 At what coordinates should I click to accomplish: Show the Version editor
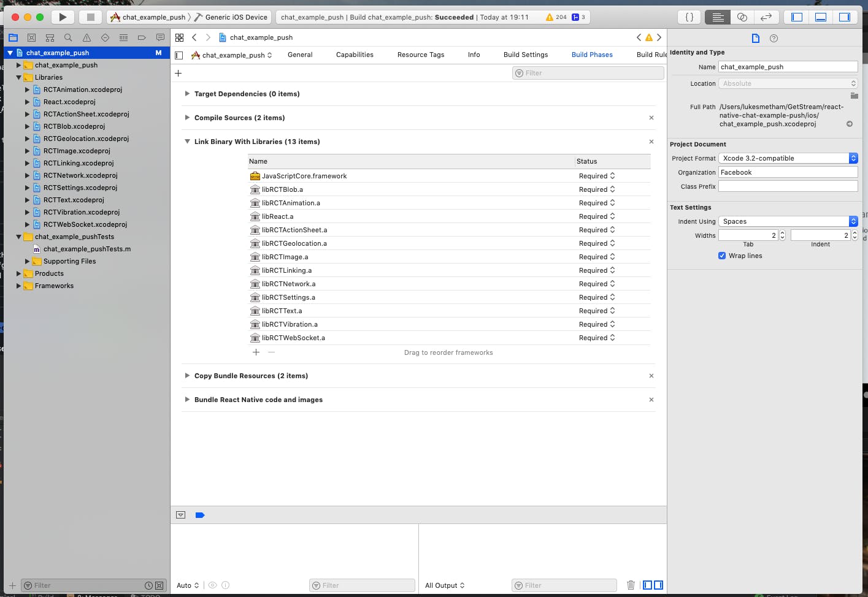766,17
